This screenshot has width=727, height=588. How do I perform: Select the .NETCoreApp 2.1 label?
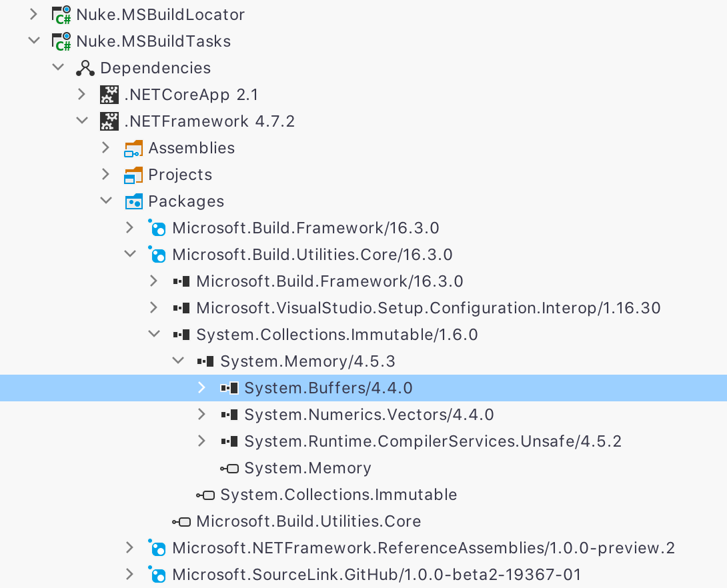click(191, 94)
